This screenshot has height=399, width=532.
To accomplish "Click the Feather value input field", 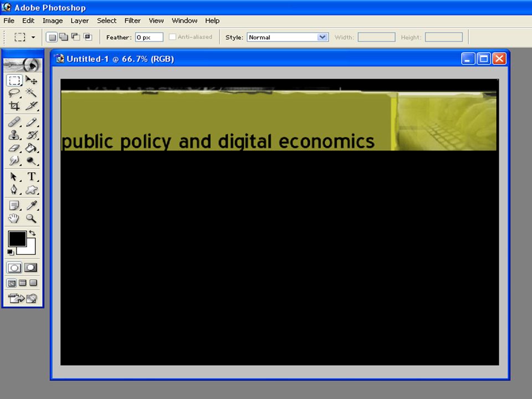I will [149, 37].
